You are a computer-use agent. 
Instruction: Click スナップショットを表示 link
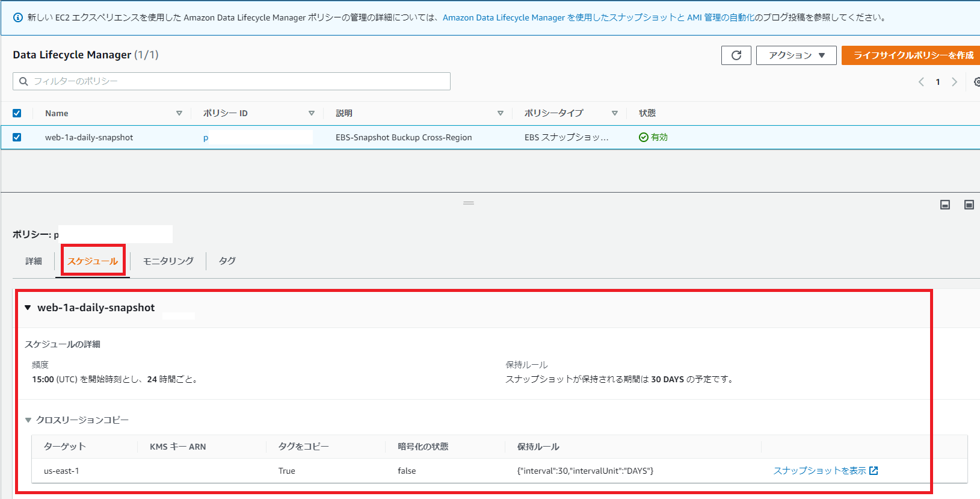click(x=825, y=471)
